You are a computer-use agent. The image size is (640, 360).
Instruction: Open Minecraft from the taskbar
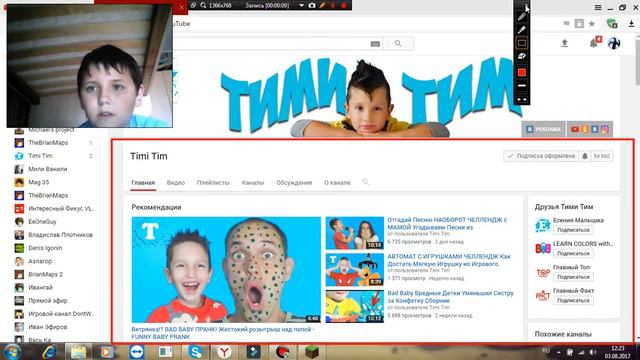312,351
